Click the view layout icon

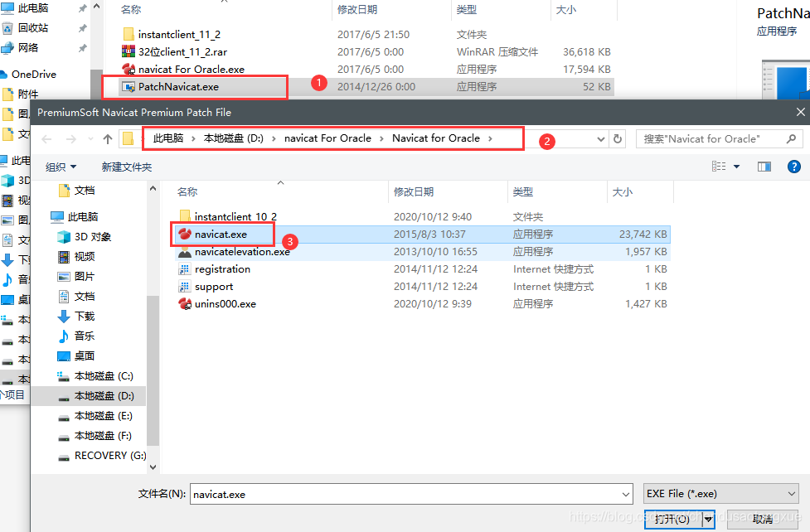coord(719,167)
